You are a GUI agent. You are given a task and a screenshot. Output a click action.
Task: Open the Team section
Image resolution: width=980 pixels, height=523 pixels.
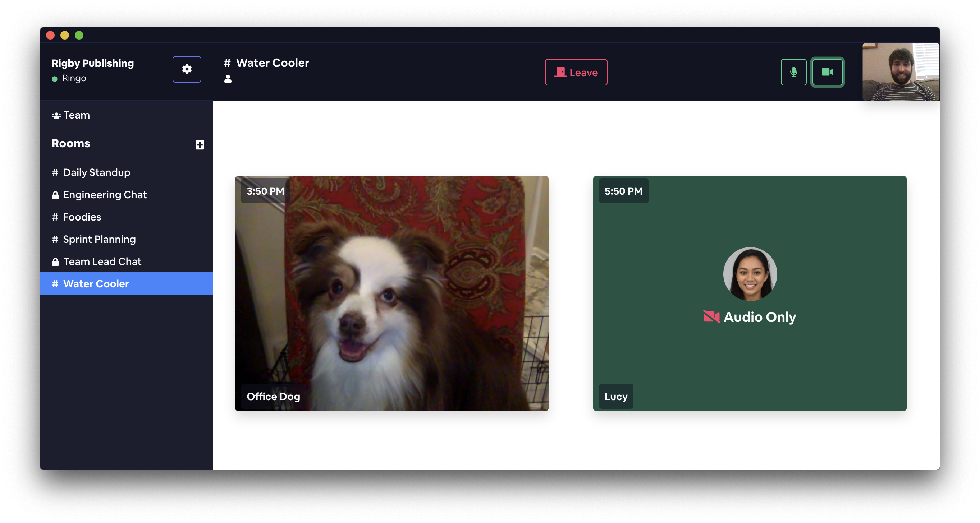[x=77, y=115]
